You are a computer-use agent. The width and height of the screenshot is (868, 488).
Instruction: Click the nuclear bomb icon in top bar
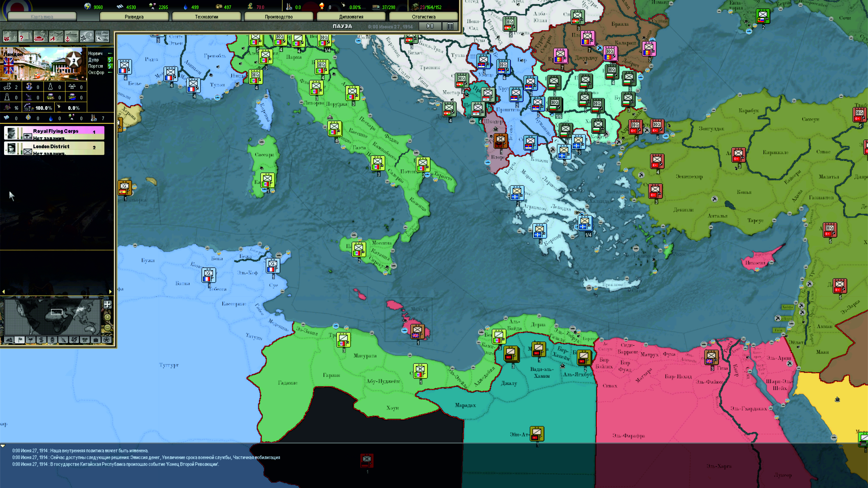(322, 6)
